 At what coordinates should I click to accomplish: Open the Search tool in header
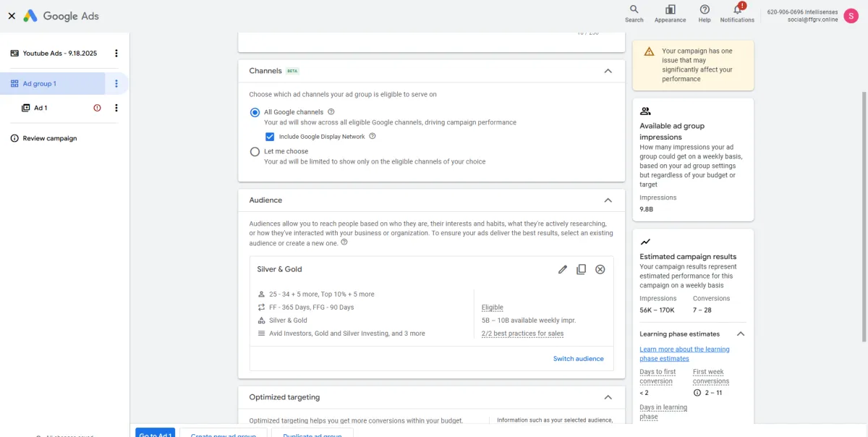click(634, 13)
